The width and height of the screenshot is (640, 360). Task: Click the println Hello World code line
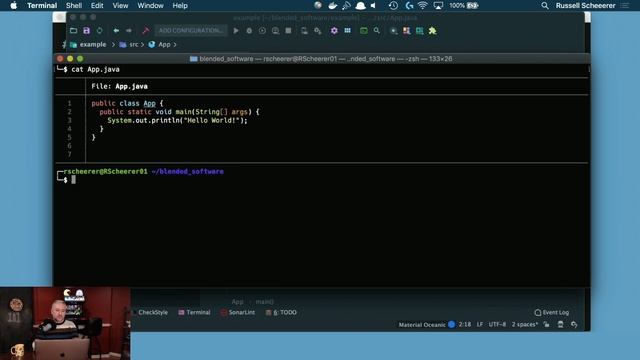[178, 120]
